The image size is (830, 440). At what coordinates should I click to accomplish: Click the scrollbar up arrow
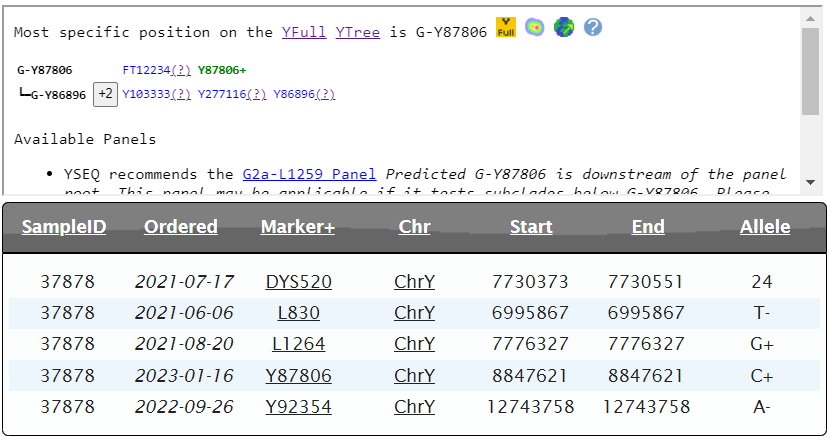click(811, 15)
